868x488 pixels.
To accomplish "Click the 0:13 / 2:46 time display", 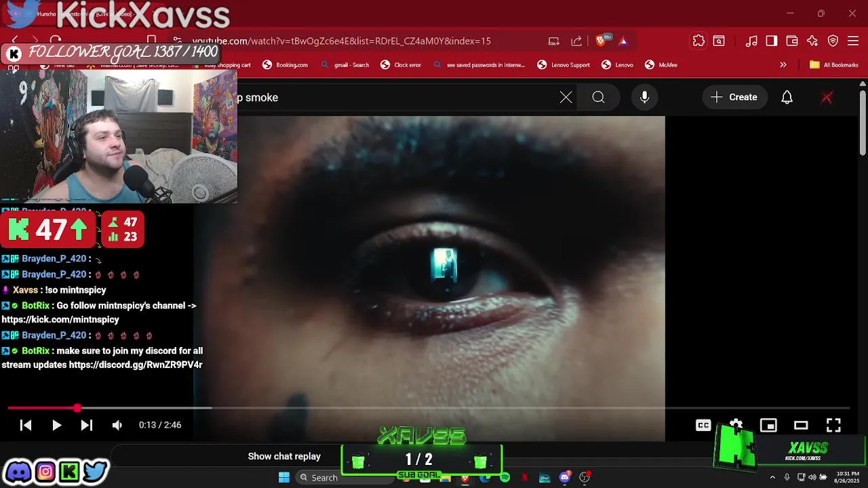I will click(160, 425).
